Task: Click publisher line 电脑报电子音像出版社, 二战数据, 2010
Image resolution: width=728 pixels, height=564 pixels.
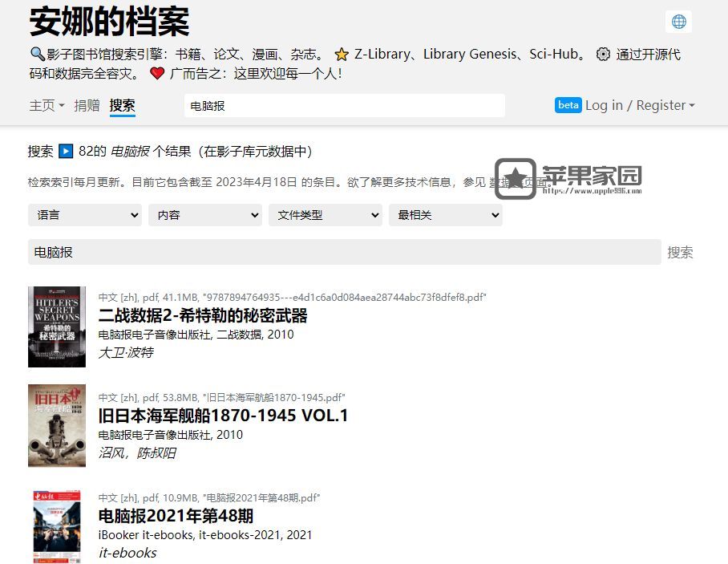Action: point(196,335)
